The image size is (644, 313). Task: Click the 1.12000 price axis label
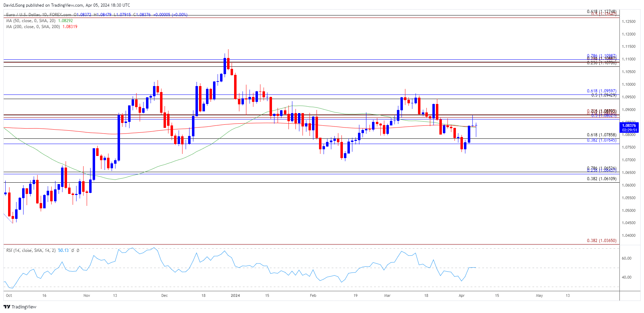[629, 34]
